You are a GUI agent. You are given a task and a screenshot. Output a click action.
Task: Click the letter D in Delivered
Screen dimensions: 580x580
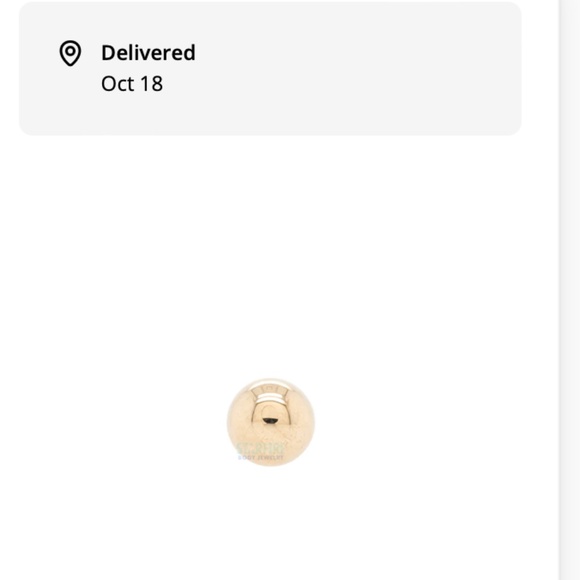point(108,53)
